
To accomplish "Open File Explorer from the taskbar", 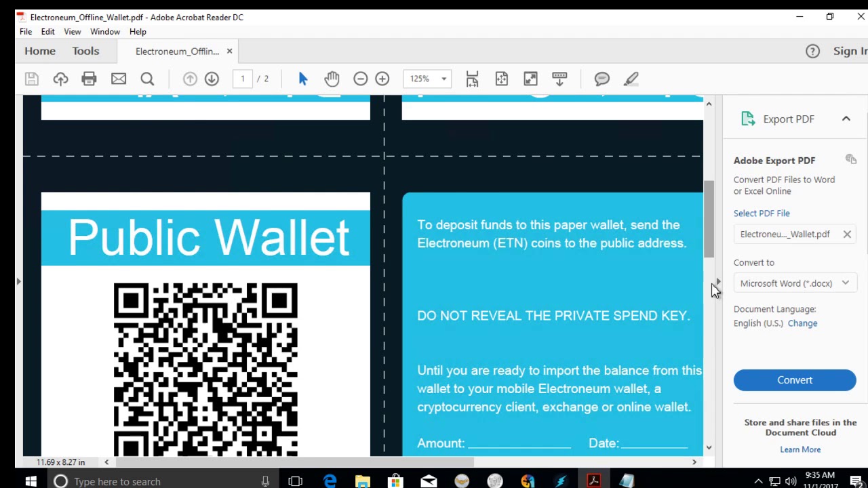I will tap(363, 481).
